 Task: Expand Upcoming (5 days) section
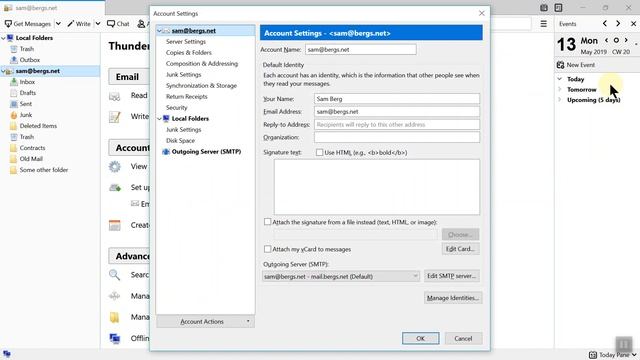pos(560,100)
